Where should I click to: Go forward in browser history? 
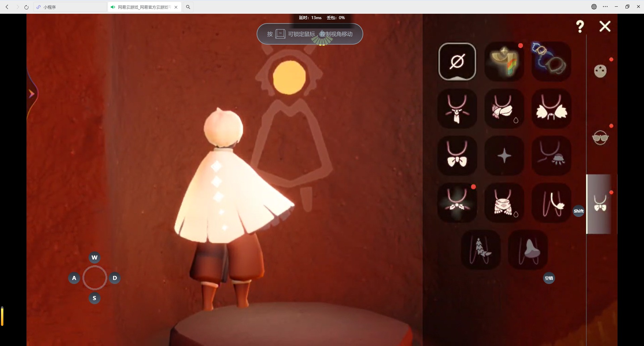(17, 7)
